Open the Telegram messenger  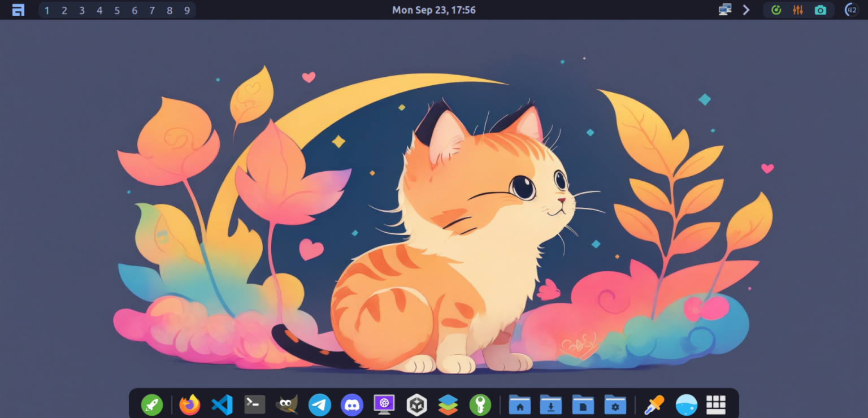pyautogui.click(x=319, y=404)
